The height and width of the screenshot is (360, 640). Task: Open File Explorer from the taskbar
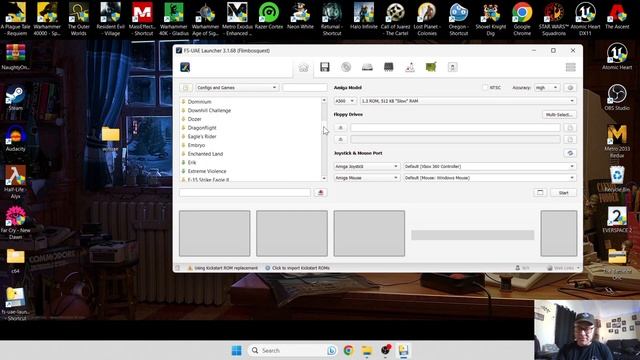pyautogui.click(x=367, y=350)
